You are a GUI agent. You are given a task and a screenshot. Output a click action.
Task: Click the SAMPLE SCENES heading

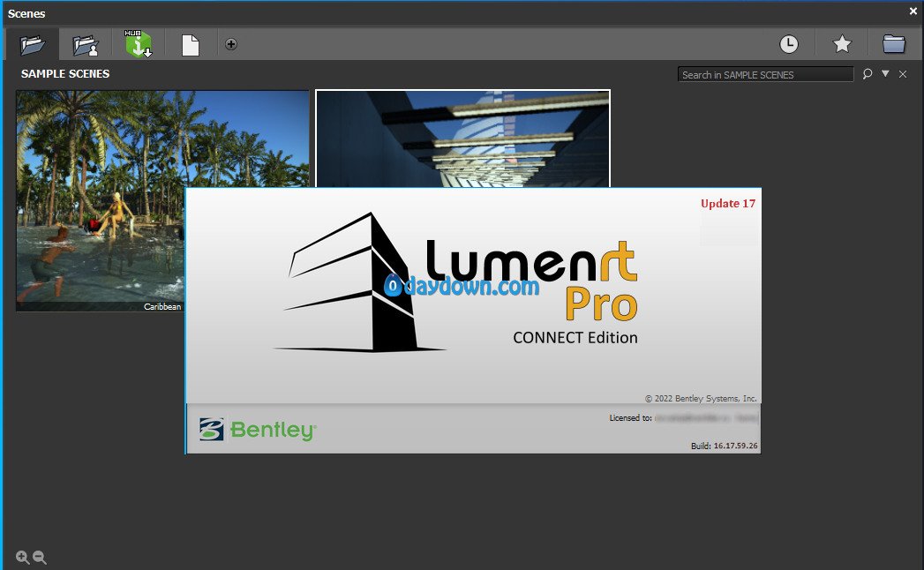click(x=65, y=74)
